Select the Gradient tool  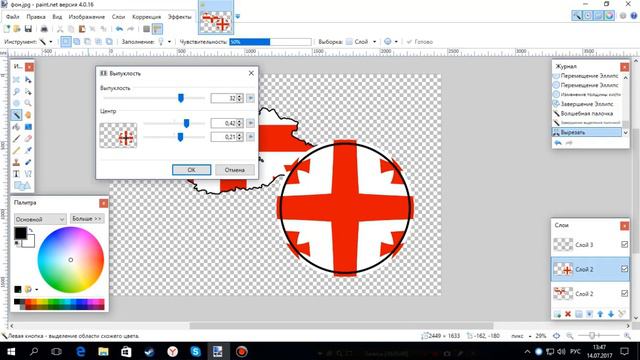[28, 127]
